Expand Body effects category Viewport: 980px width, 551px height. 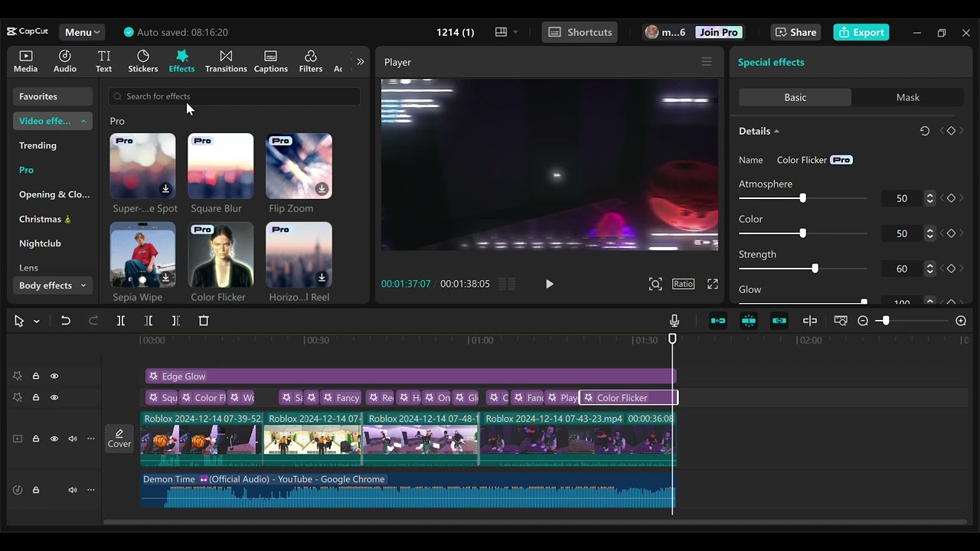coord(53,285)
